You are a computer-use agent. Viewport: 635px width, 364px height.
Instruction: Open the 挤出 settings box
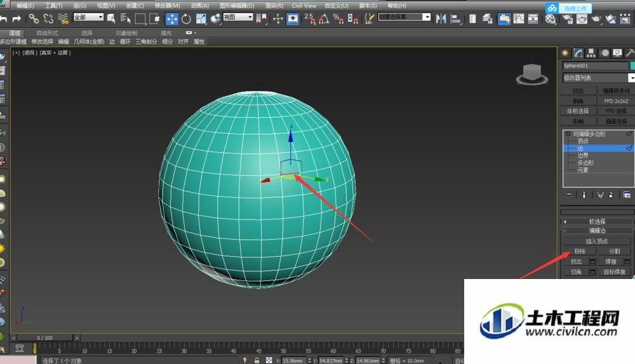pyautogui.click(x=592, y=262)
